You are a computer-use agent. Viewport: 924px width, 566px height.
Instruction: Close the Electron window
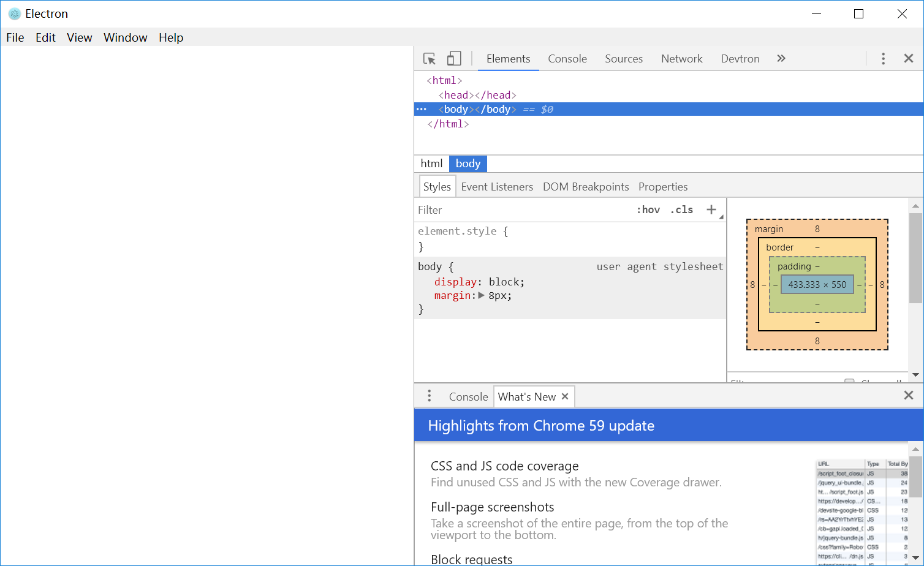tap(902, 13)
